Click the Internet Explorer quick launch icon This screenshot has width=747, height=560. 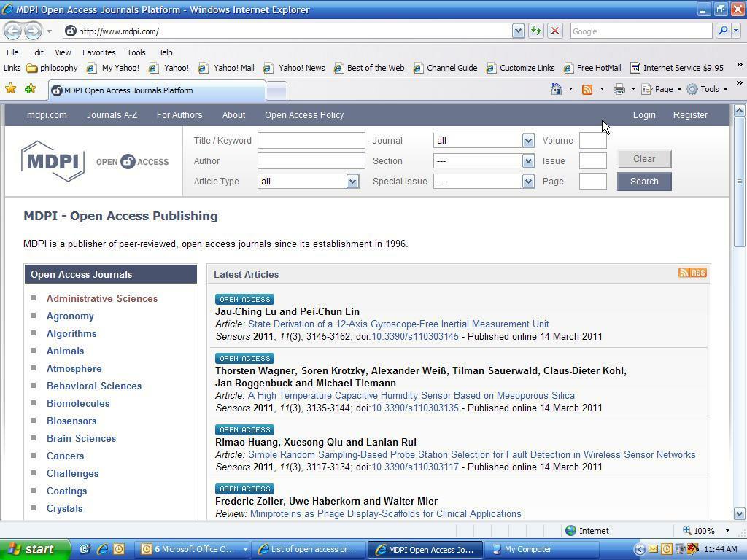(102, 550)
